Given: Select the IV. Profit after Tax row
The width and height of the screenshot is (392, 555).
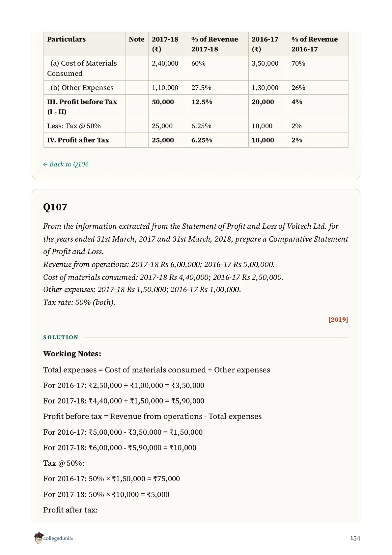Looking at the screenshot, I should (x=196, y=140).
